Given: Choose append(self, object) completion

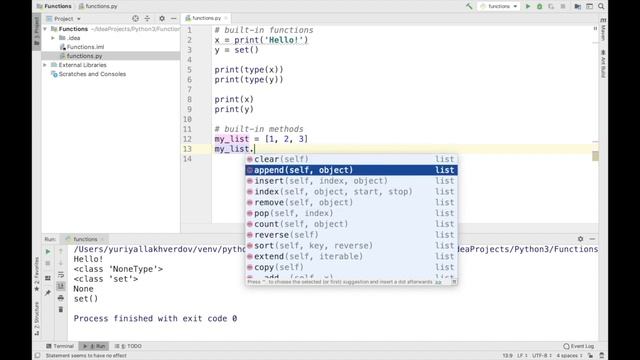Looking at the screenshot, I should tap(351, 170).
